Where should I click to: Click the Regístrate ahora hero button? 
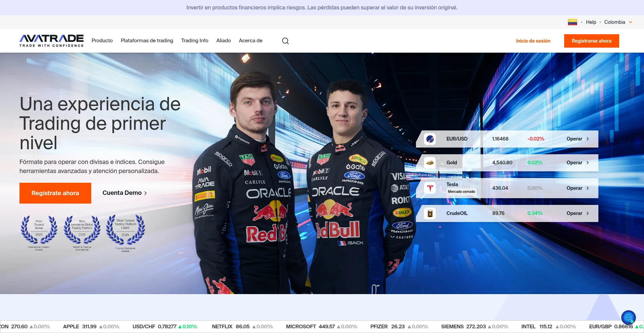55,193
